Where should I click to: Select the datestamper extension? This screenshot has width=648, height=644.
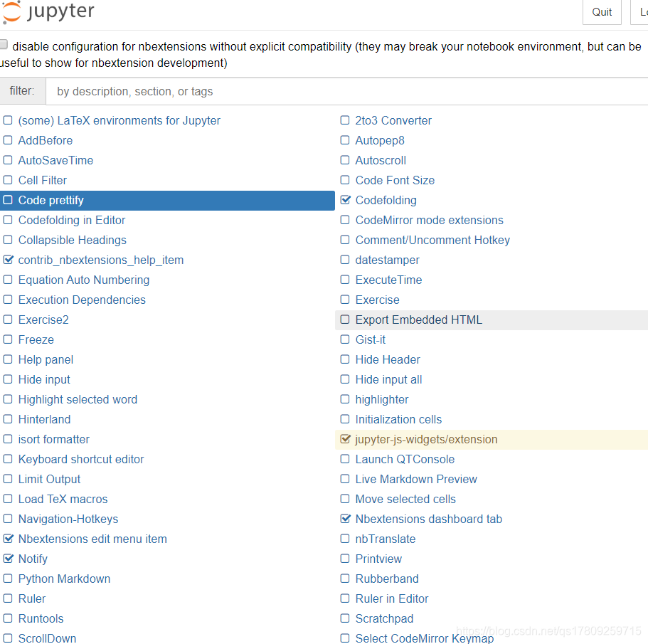click(387, 260)
